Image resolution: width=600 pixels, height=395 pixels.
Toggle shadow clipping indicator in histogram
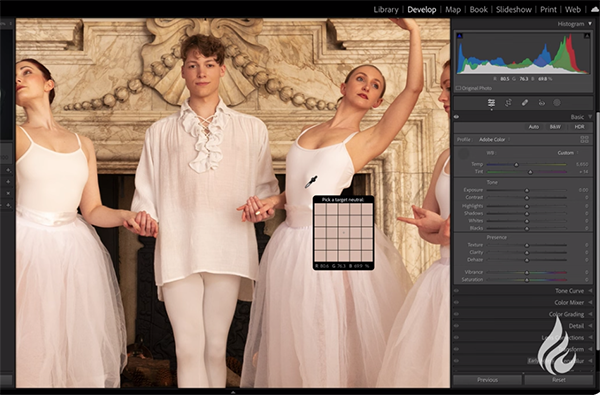point(460,36)
